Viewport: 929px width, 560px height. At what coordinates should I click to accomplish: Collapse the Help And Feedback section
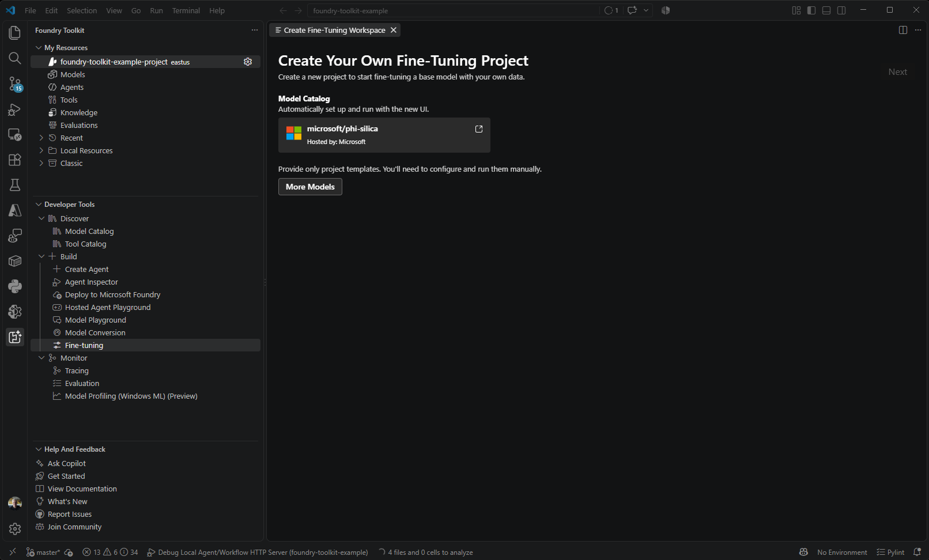pyautogui.click(x=39, y=449)
